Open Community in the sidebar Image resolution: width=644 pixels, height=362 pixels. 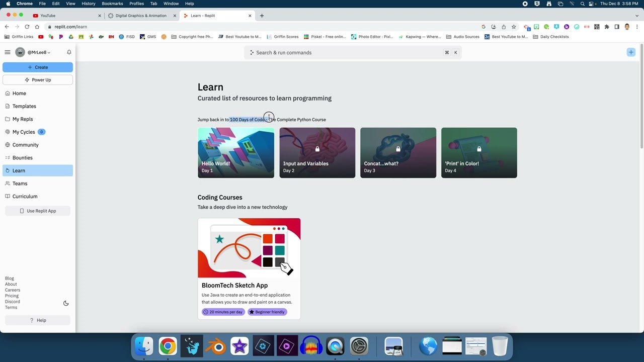point(38,145)
